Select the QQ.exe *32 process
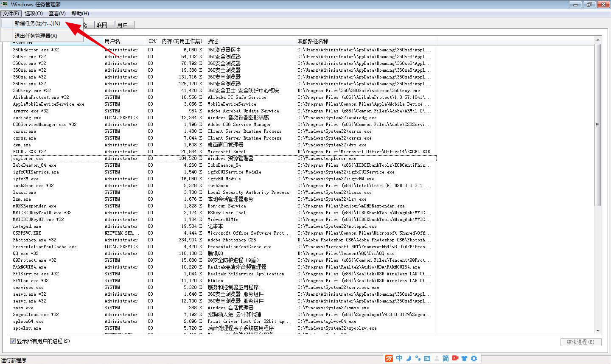This screenshot has width=611, height=364. [x=224, y=253]
